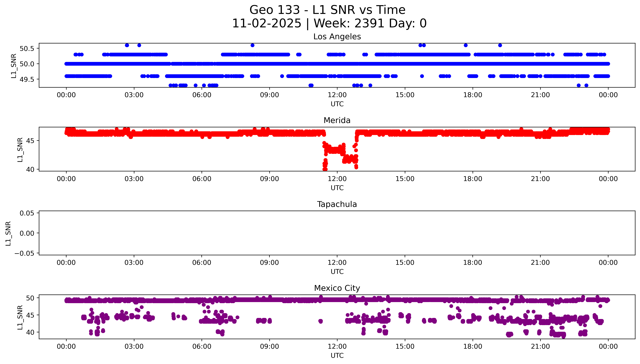The height and width of the screenshot is (364, 640).
Task: Click the UTC axis label under Merida plot
Action: click(x=337, y=188)
